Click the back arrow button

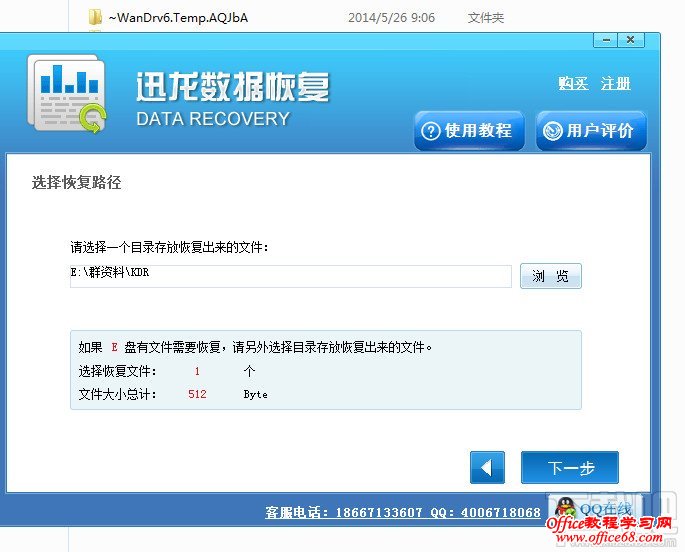[x=487, y=468]
